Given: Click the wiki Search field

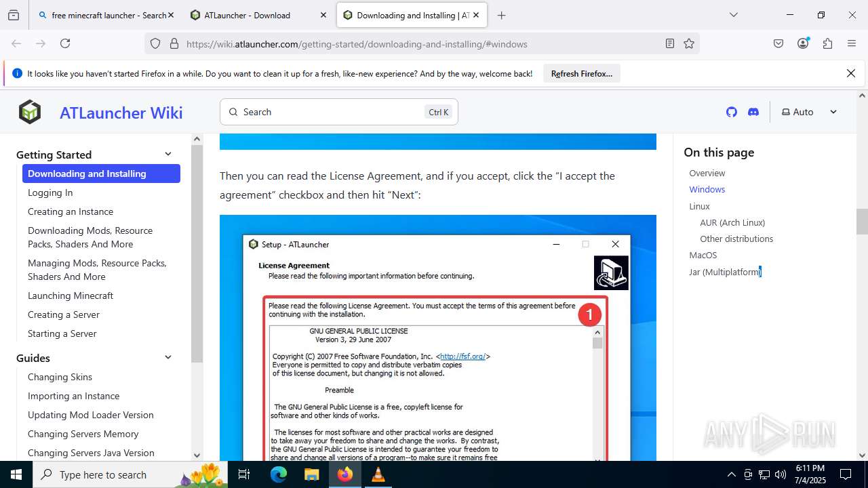Looking at the screenshot, I should [339, 112].
